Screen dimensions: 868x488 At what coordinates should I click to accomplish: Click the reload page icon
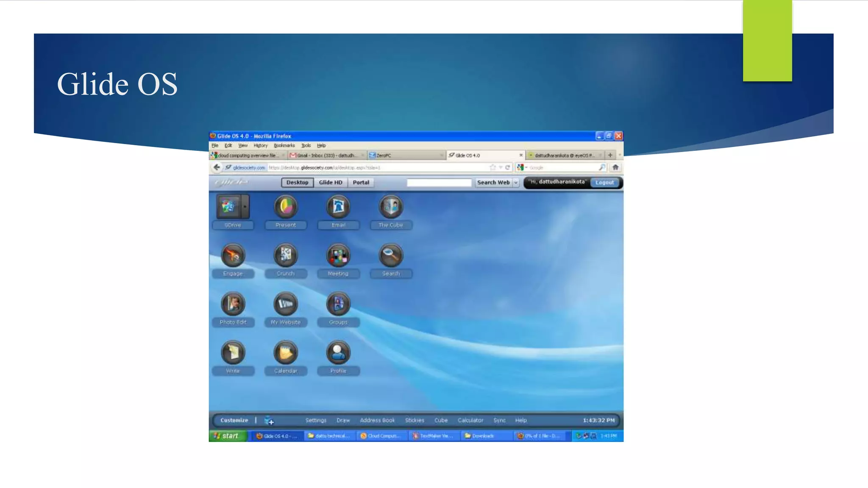coord(507,167)
